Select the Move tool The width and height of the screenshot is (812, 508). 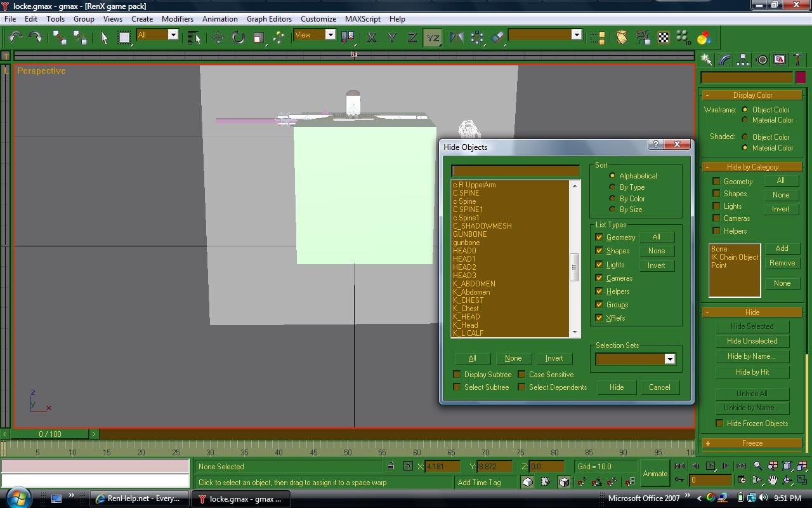(x=218, y=37)
